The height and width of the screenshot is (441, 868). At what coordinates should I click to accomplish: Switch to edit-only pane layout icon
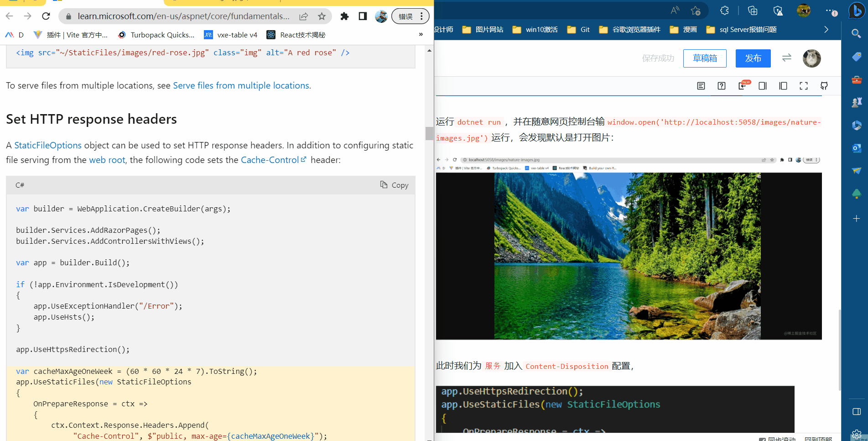763,86
